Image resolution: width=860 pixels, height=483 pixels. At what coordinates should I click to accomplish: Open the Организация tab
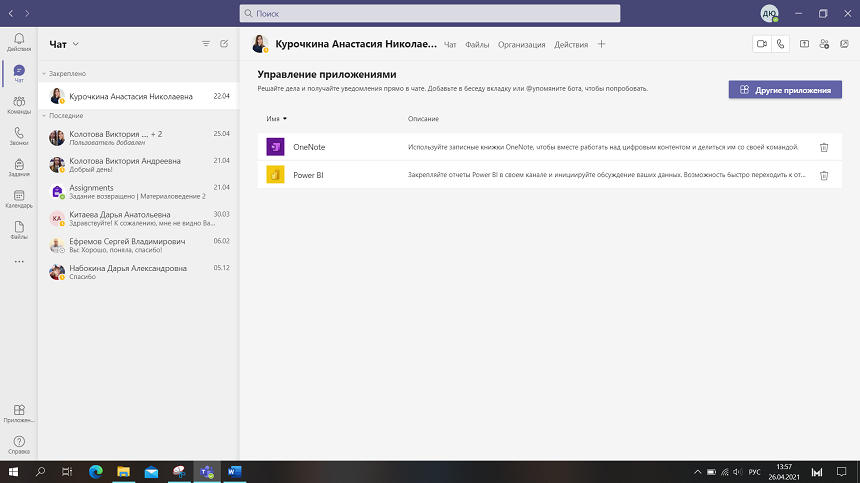521,44
